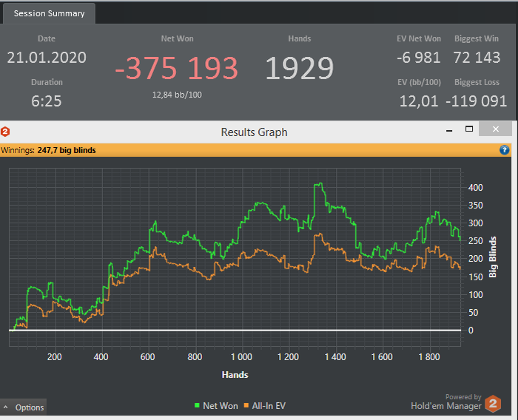Toggle the Net Won legend entry
Screen dimensions: 518x420
[216, 405]
